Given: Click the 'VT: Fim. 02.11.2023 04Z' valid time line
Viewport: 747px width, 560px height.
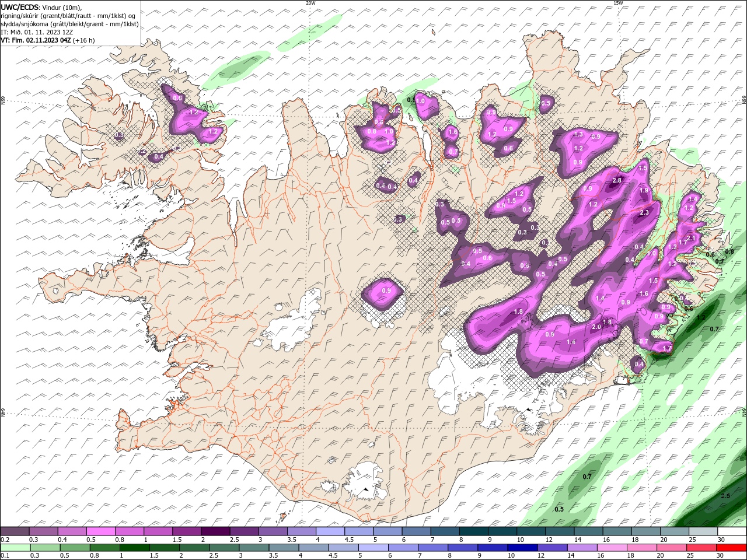Looking at the screenshot, I should (48, 40).
